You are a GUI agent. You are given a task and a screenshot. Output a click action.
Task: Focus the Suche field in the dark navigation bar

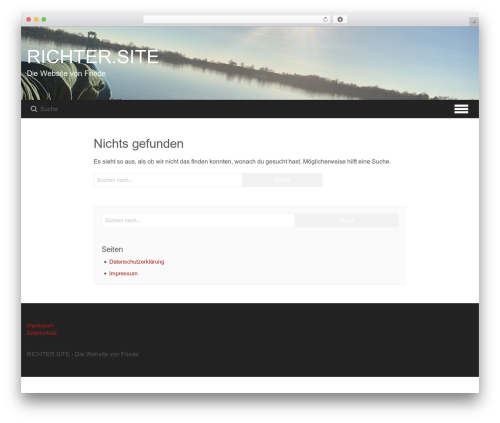49,109
